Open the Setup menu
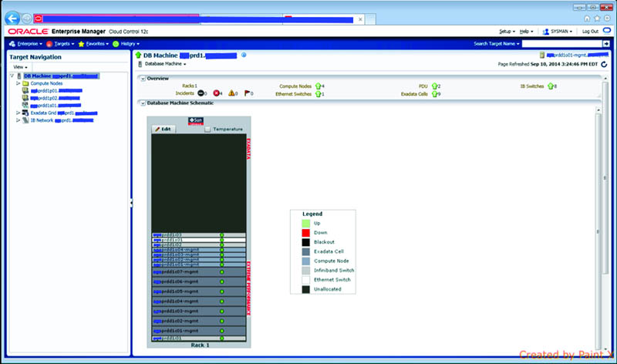 tap(507, 31)
